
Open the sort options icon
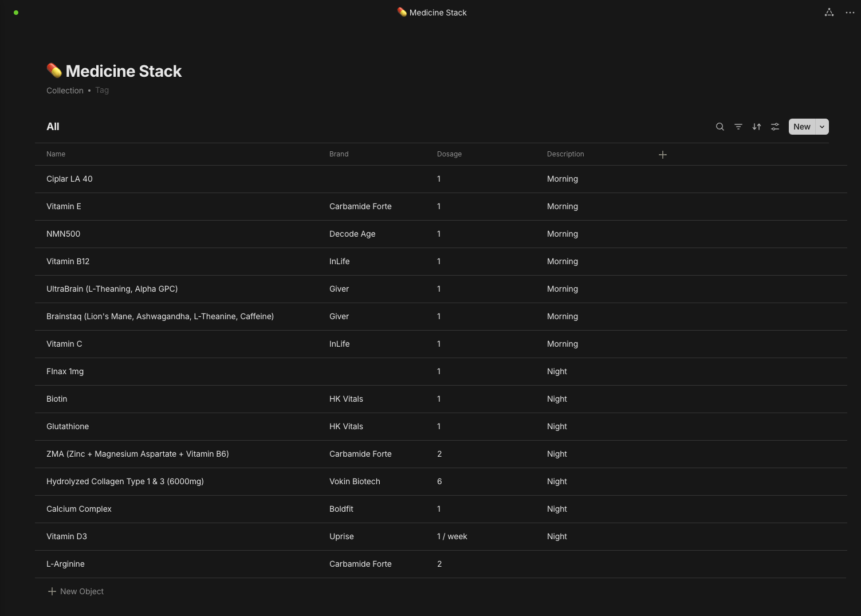[757, 127]
